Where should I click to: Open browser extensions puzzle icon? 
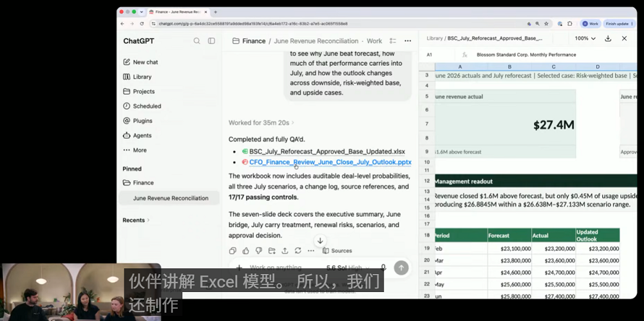[x=570, y=24]
